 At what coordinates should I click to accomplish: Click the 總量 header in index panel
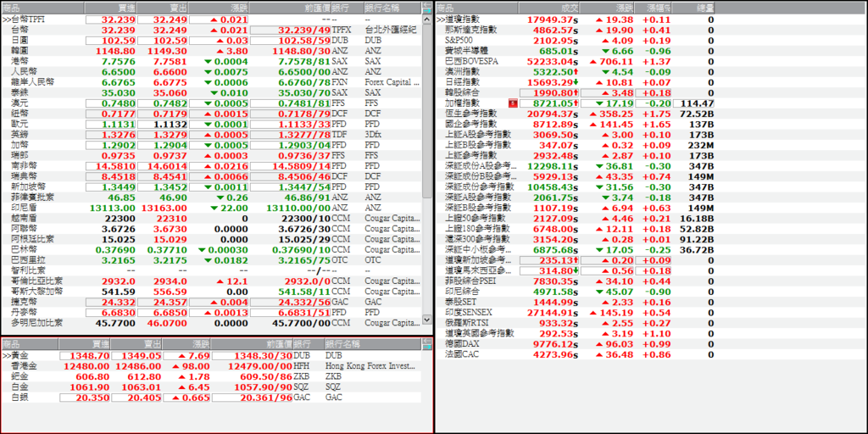(693, 8)
